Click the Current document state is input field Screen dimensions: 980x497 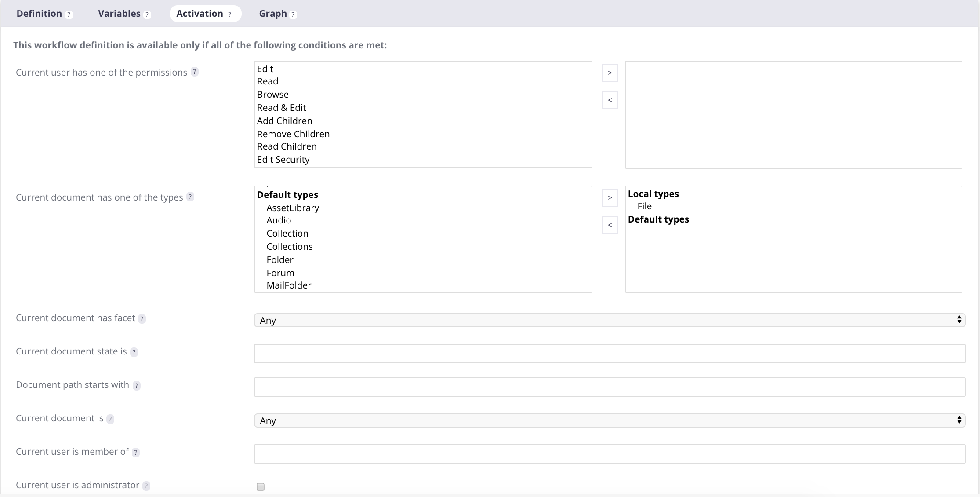(610, 353)
